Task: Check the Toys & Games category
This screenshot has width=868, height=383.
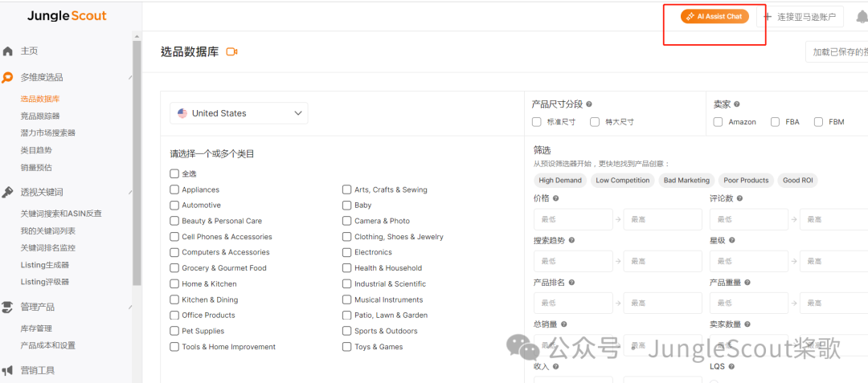Action: (x=346, y=347)
